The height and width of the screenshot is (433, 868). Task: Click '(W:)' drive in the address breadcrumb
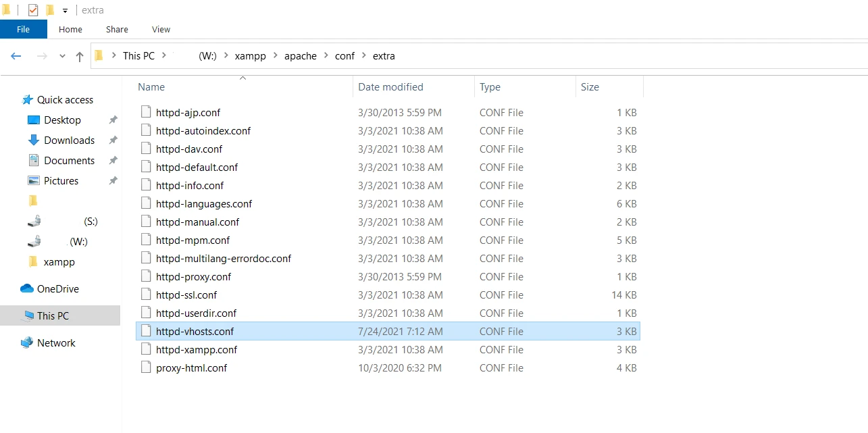[207, 56]
